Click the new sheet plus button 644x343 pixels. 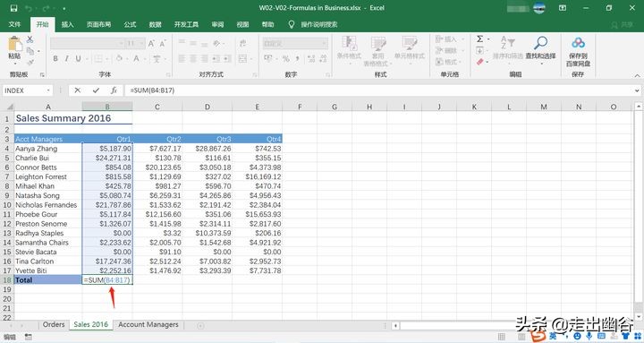(x=200, y=325)
